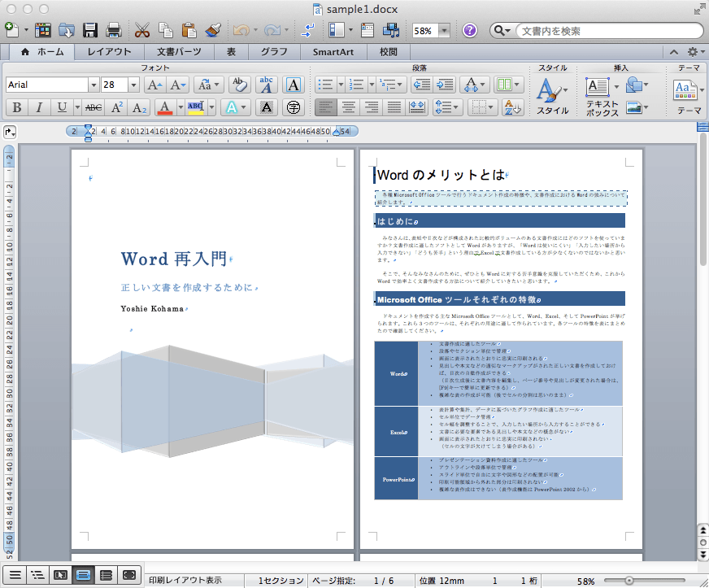Click the Decrease indent icon

point(422,85)
